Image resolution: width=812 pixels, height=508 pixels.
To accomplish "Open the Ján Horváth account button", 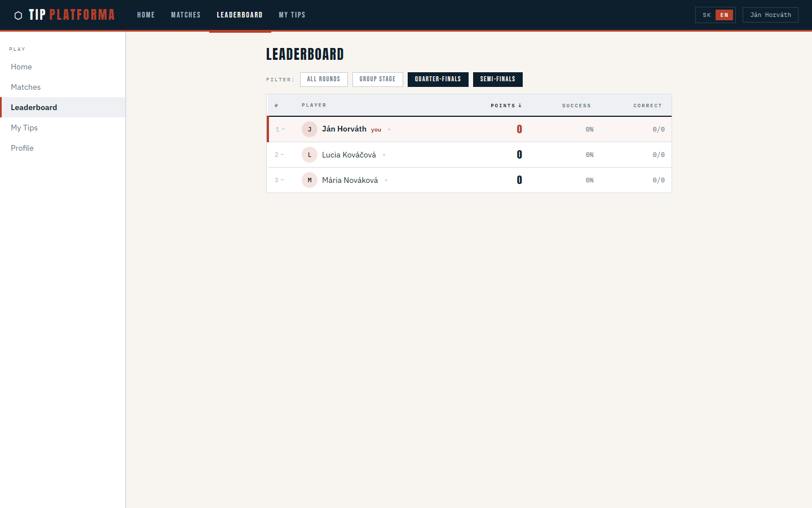I will 770,15.
